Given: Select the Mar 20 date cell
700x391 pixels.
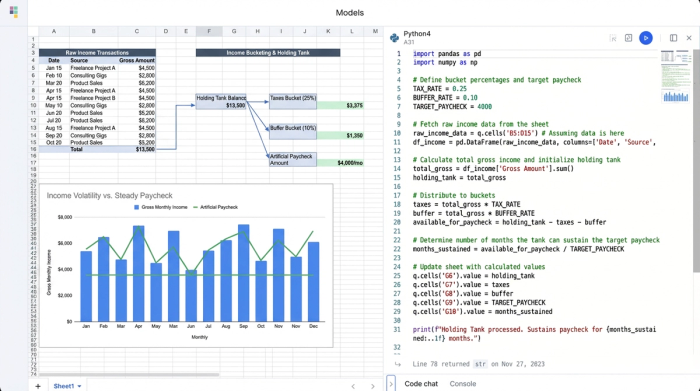Looking at the screenshot, I should pos(54,83).
